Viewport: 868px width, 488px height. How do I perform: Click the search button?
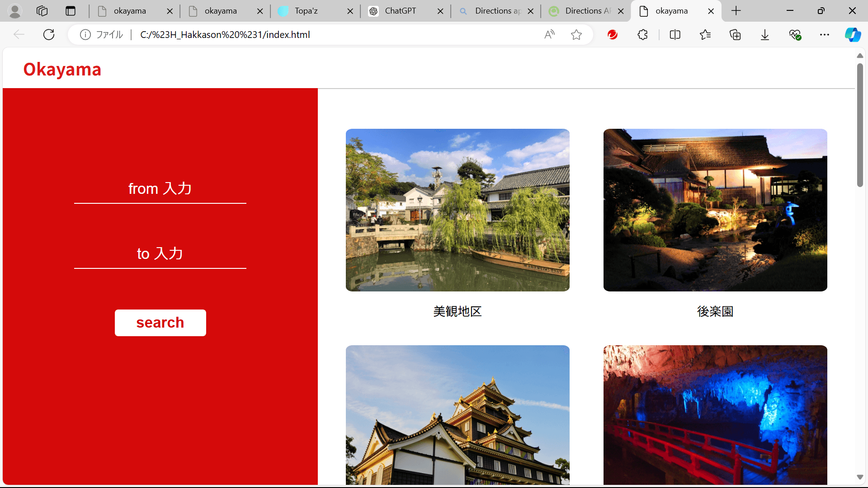point(160,323)
